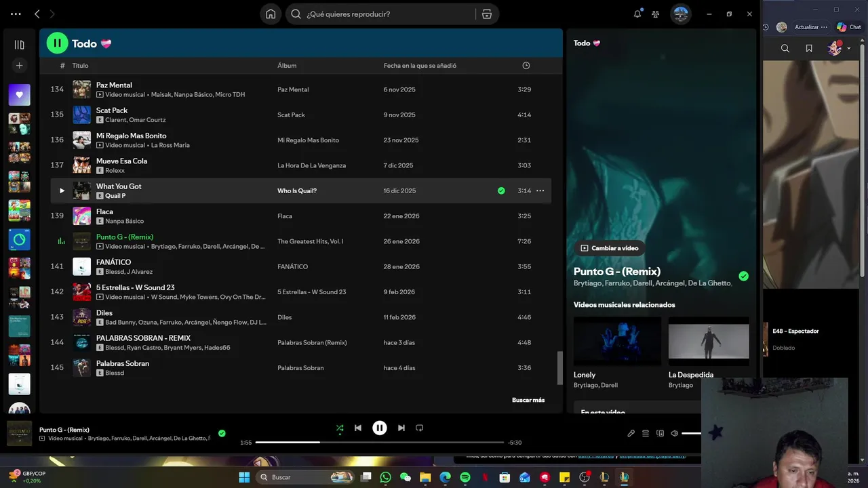Open Liked Songs purple heart playlist

tap(19, 95)
